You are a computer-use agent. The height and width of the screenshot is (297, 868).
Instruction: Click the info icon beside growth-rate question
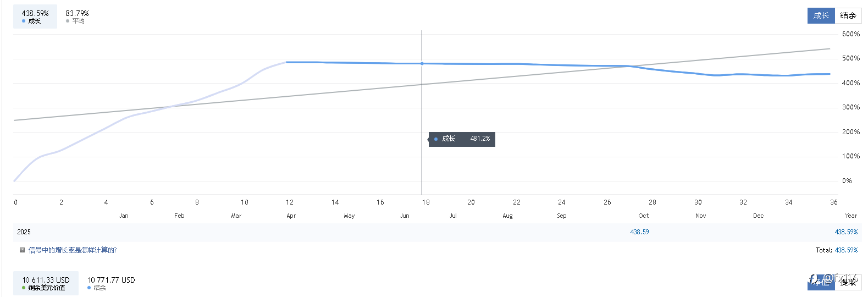click(22, 250)
